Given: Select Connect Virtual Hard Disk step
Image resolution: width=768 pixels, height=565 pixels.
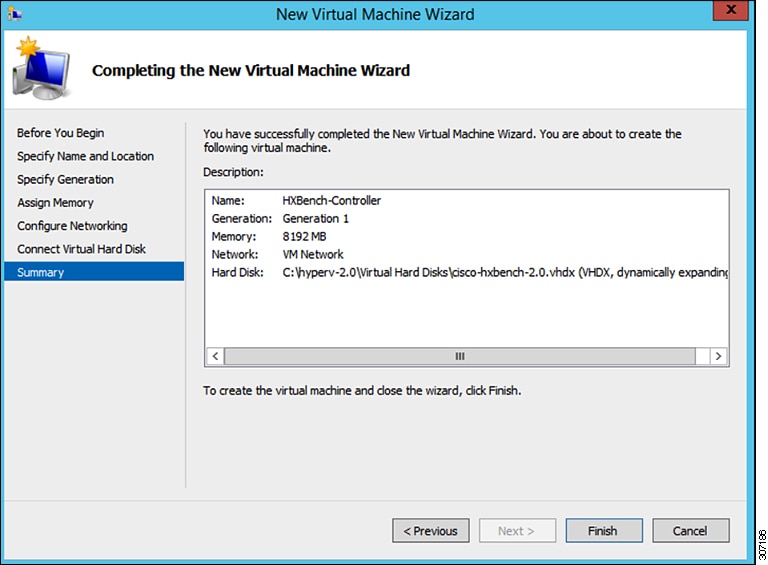Looking at the screenshot, I should pos(81,249).
